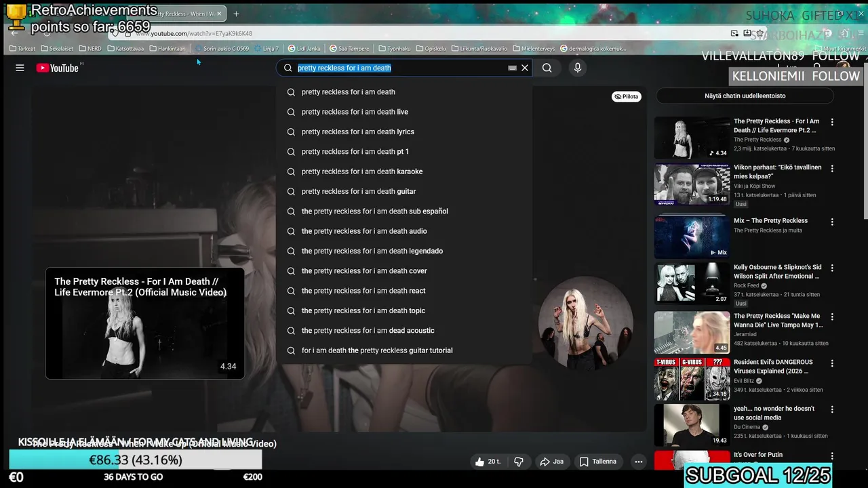
Task: Open options for yeah... no wonder video
Action: pos(832,410)
